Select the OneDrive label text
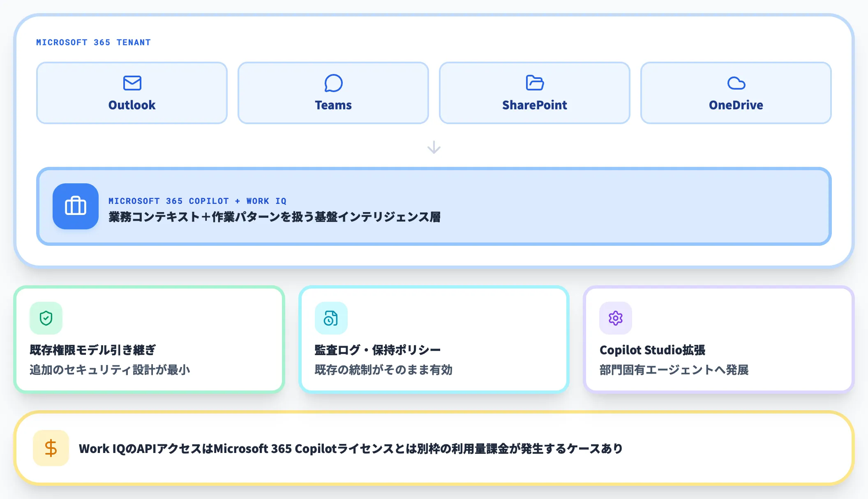Viewport: 868px width, 499px height. coord(736,105)
